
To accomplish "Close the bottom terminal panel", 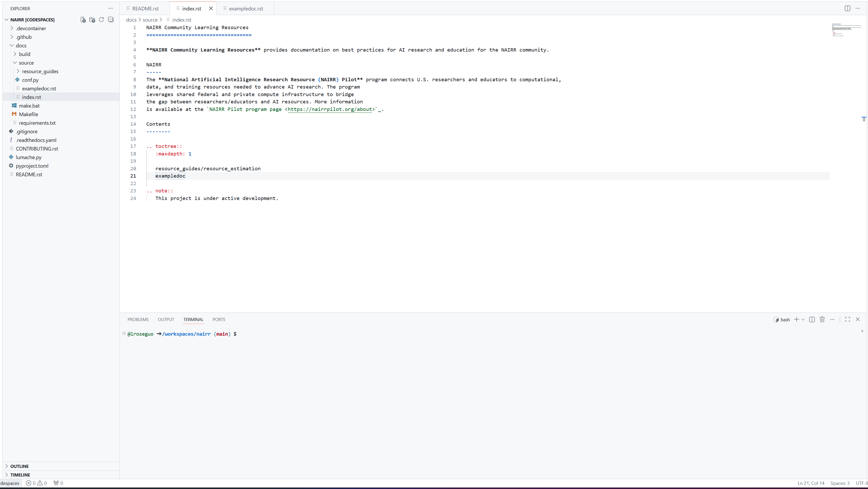I will coord(858,319).
